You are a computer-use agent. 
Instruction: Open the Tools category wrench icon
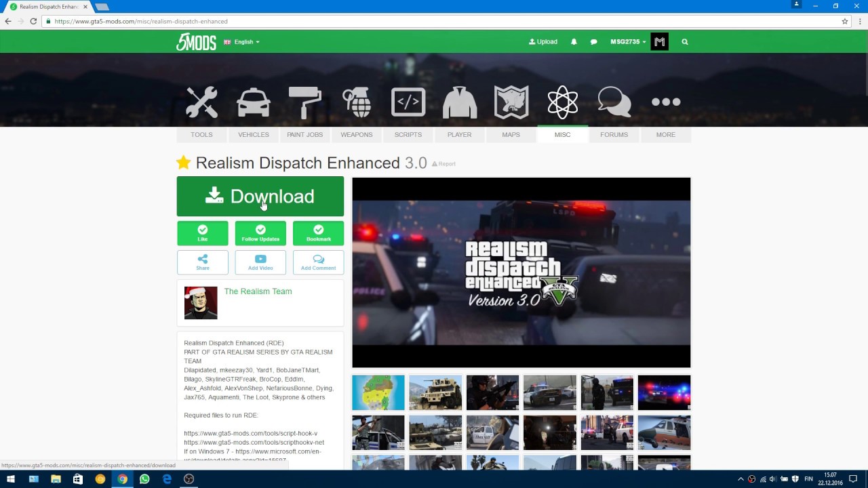coord(201,102)
